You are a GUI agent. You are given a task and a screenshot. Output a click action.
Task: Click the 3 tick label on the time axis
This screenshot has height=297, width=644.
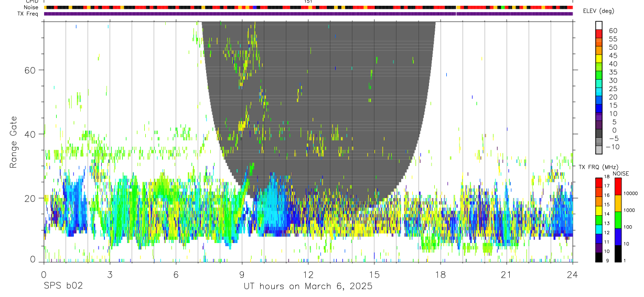[110, 275]
